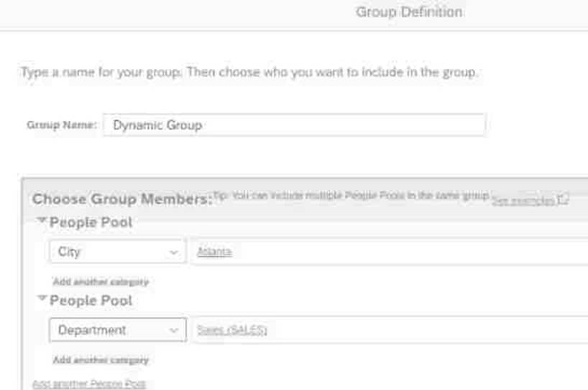
Task: Click the Group Name text field
Action: tap(293, 125)
